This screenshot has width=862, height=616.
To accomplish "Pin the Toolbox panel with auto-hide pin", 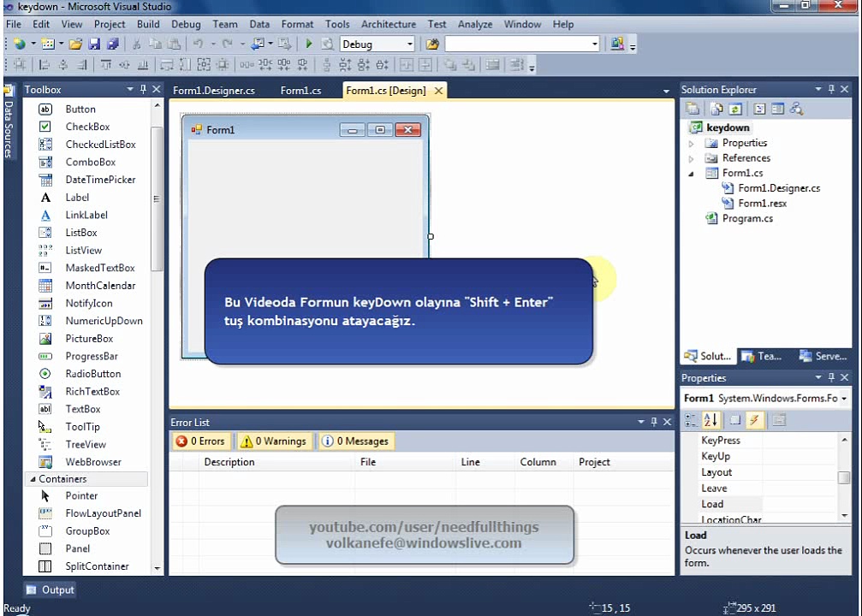I will 144,89.
